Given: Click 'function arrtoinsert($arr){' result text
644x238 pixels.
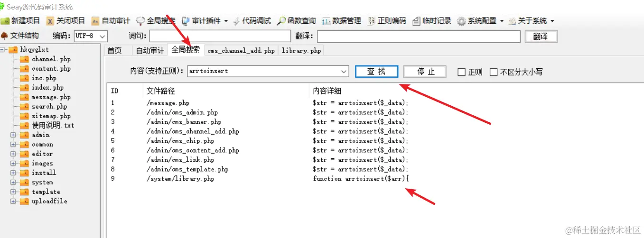Looking at the screenshot, I should 361,179.
